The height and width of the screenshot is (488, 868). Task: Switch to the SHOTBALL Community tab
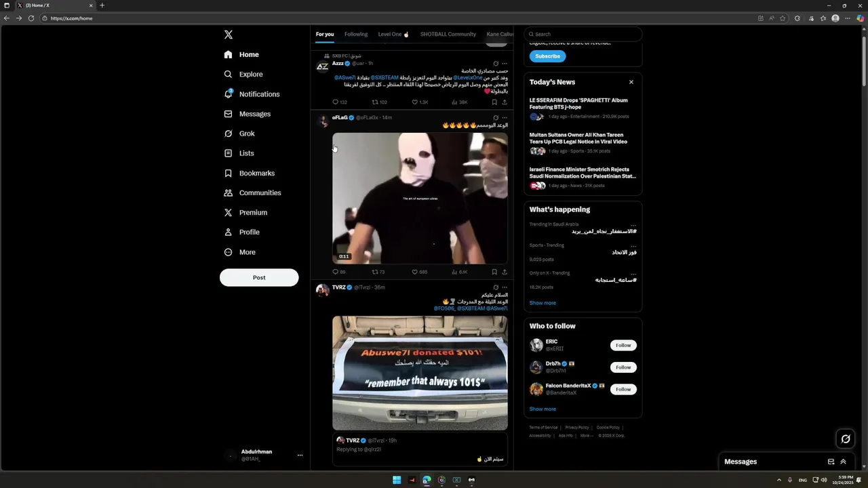pyautogui.click(x=448, y=34)
